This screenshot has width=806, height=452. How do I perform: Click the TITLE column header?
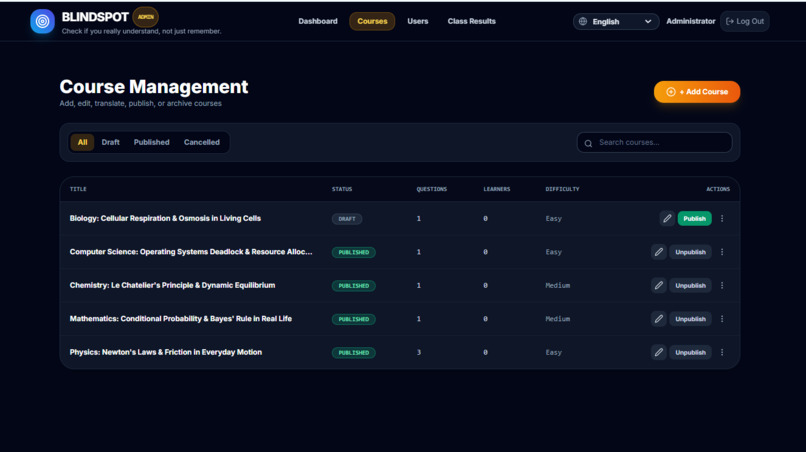click(x=78, y=189)
